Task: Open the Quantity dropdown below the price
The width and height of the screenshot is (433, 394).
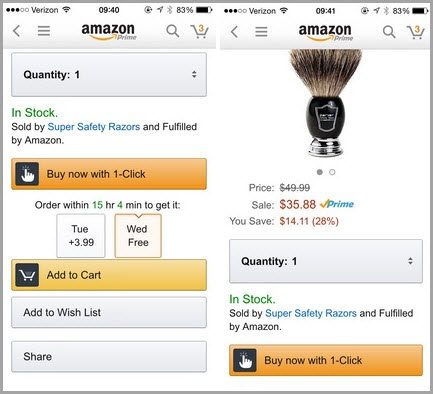Action: (x=326, y=261)
